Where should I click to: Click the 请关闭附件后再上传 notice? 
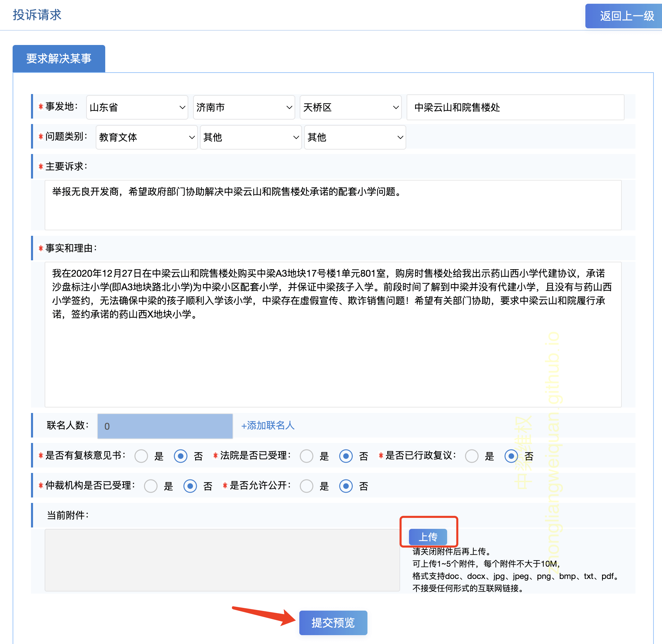tap(452, 552)
